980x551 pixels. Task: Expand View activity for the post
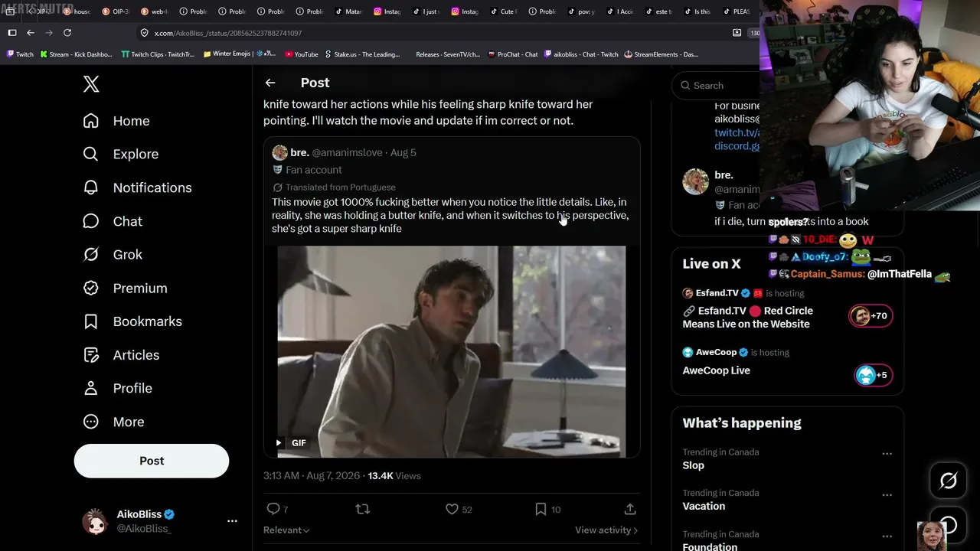[x=606, y=530]
